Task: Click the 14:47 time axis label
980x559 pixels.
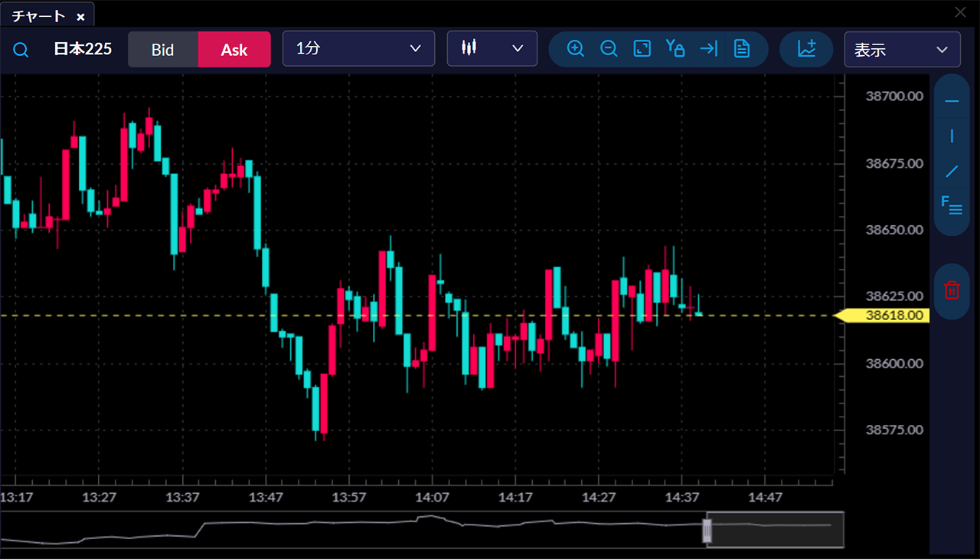Action: pos(765,498)
